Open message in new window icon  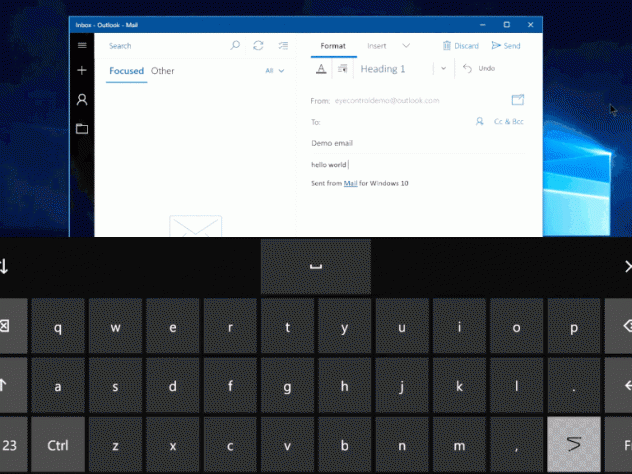518,100
